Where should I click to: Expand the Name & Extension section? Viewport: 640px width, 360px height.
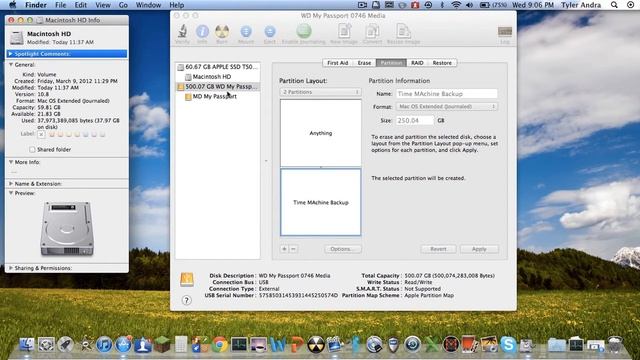(11, 184)
